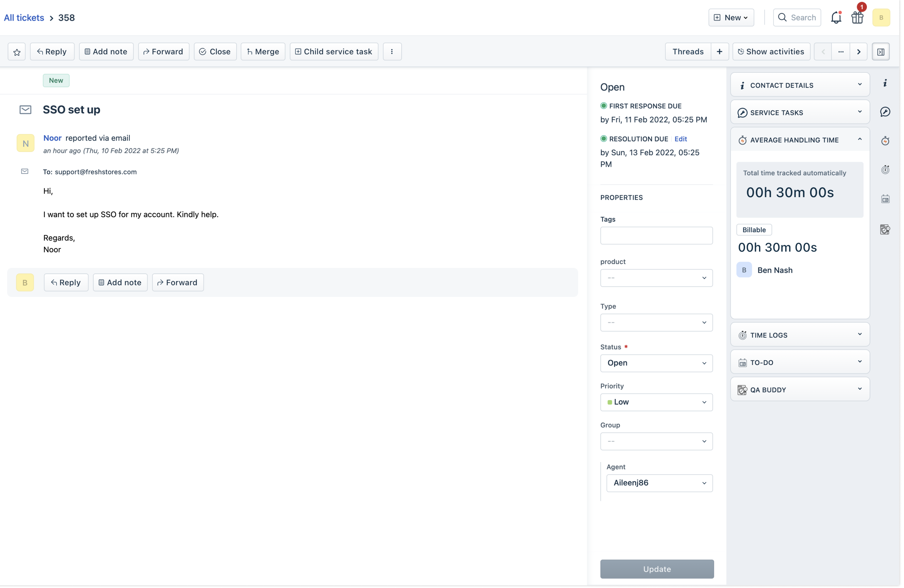Viewport: 904px width, 588px height.
Task: Expand the Contact Details section
Action: 859,85
